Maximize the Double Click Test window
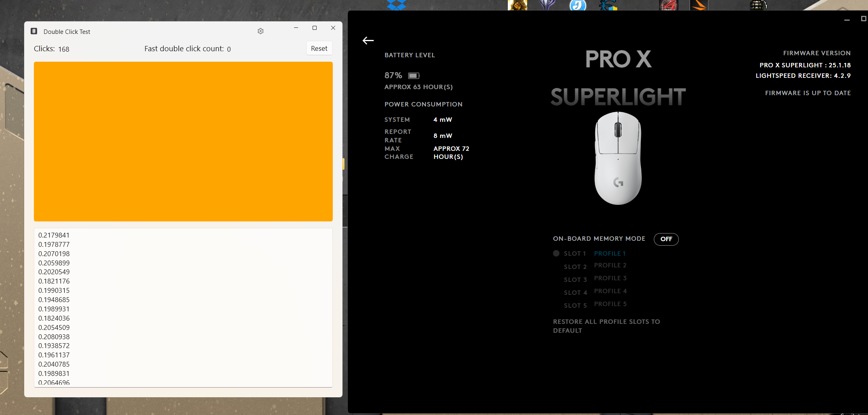Viewport: 868px width, 415px height. pos(315,28)
